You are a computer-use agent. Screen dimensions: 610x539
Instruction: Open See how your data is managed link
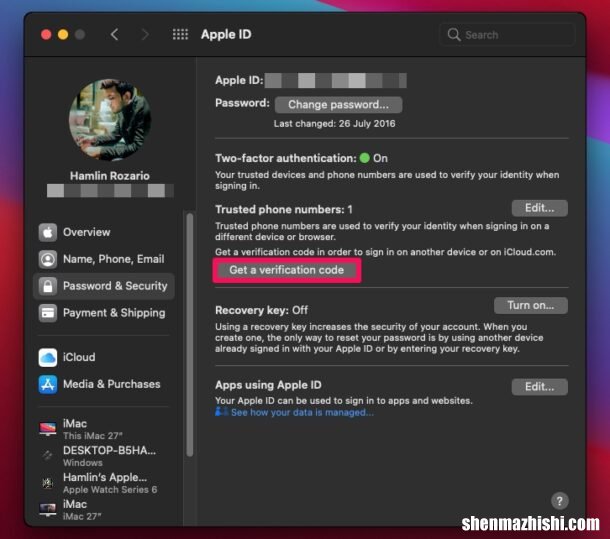[x=302, y=412]
